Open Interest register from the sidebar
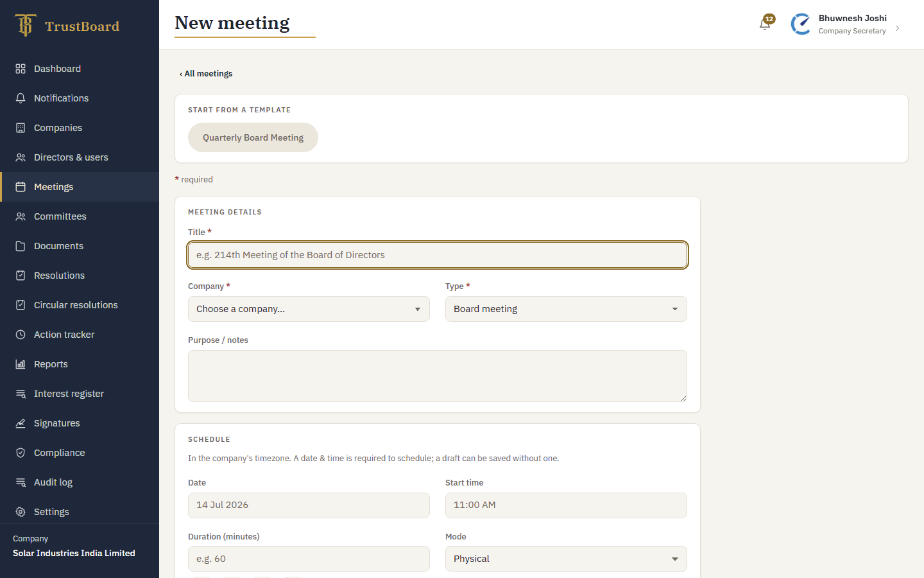Viewport: 924px width, 578px height. 80,394
